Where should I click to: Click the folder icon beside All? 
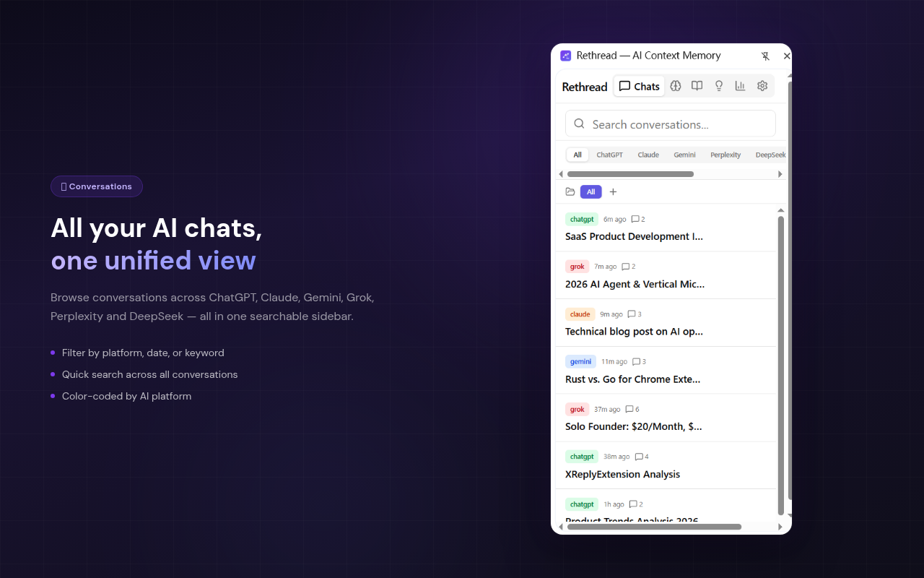570,191
